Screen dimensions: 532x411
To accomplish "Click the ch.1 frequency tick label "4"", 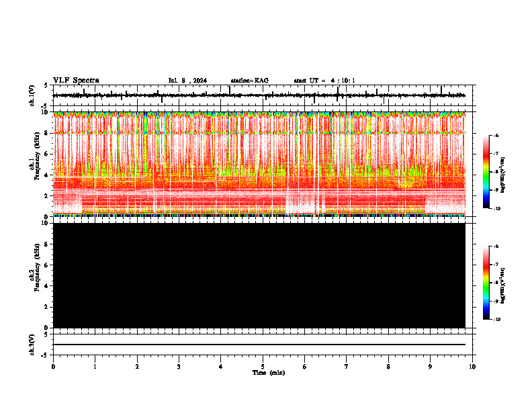I will [47, 175].
